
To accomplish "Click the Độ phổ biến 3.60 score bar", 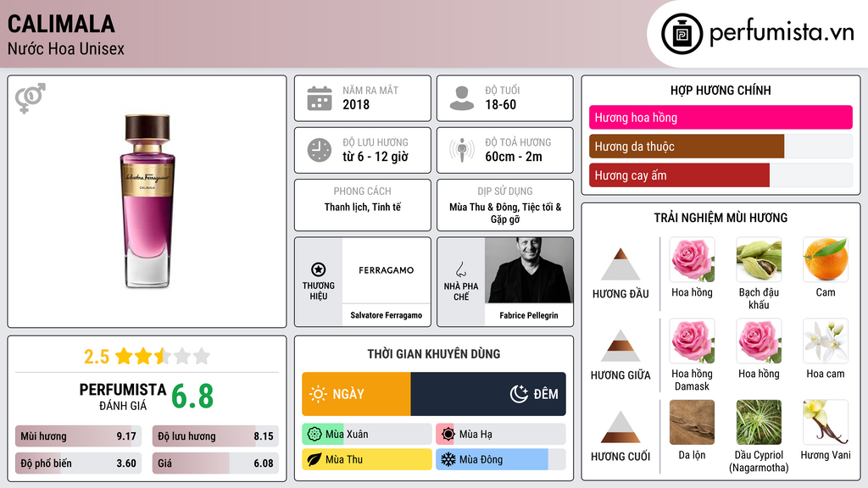I will coord(78,463).
